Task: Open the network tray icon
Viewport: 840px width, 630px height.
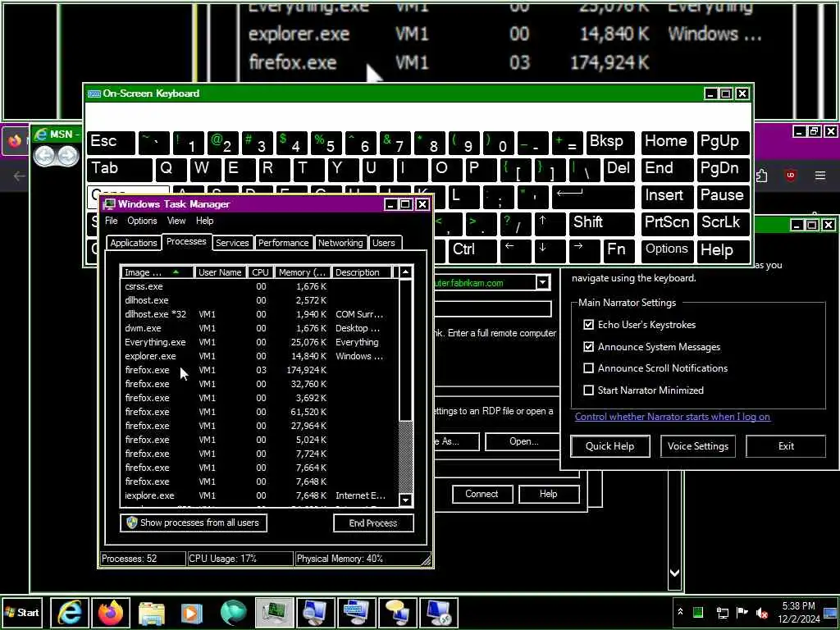Action: pyautogui.click(x=723, y=612)
